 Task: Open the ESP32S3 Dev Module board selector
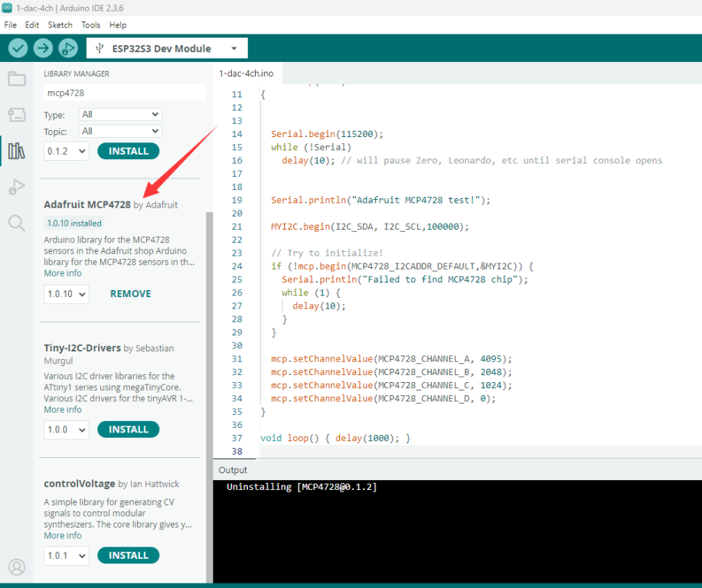[x=167, y=48]
